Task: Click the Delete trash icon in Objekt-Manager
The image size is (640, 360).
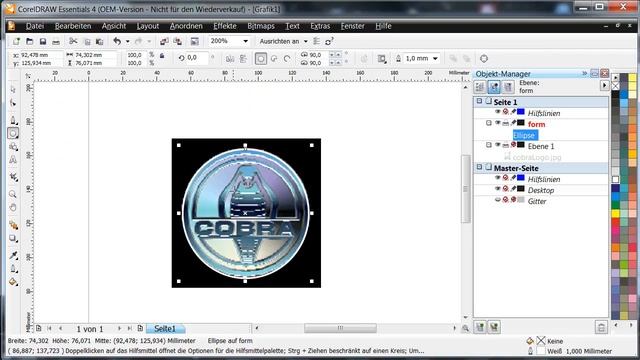Action: point(601,327)
